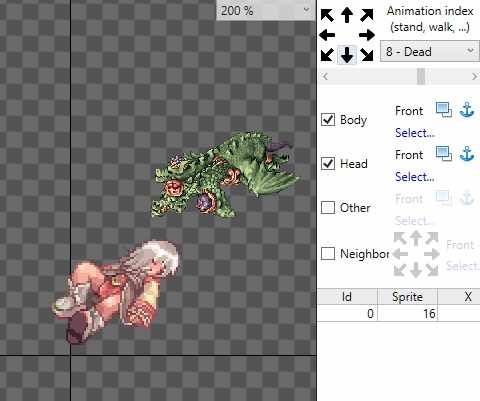Click the Head front layer icon

point(444,154)
